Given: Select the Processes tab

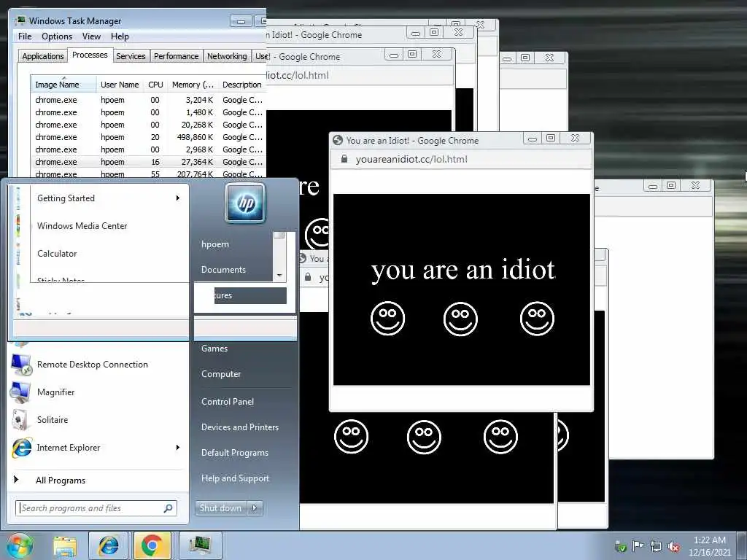Looking at the screenshot, I should [90, 55].
